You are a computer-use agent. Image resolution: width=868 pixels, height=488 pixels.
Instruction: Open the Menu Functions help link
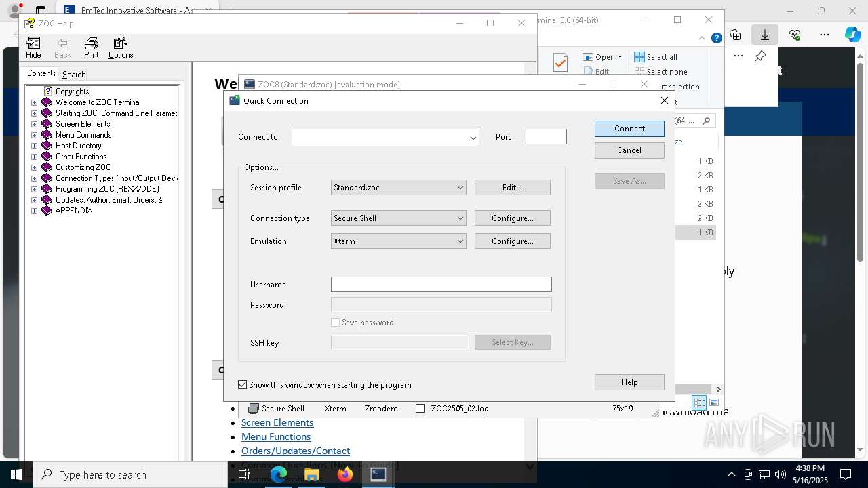(276, 436)
